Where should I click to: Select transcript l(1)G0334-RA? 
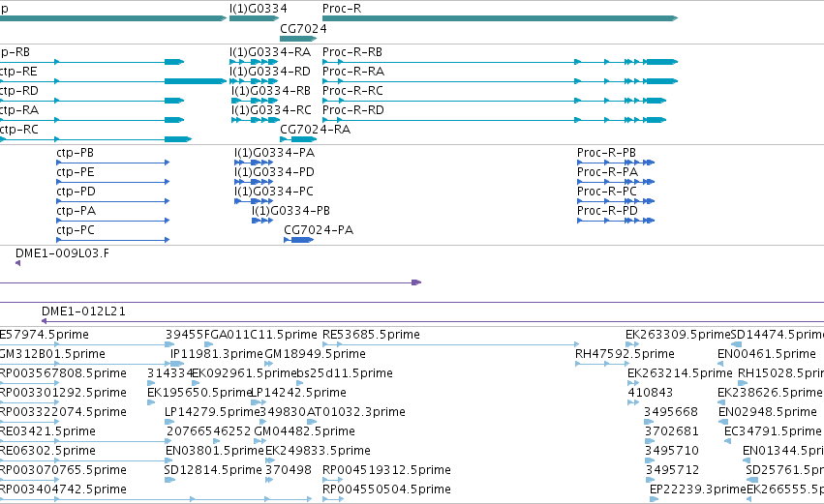tap(269, 52)
